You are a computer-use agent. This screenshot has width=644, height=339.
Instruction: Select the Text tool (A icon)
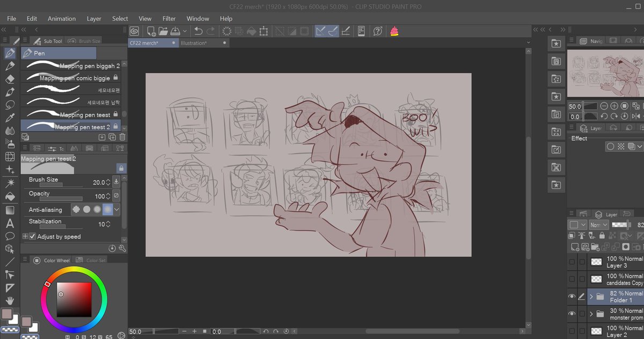[x=10, y=223]
